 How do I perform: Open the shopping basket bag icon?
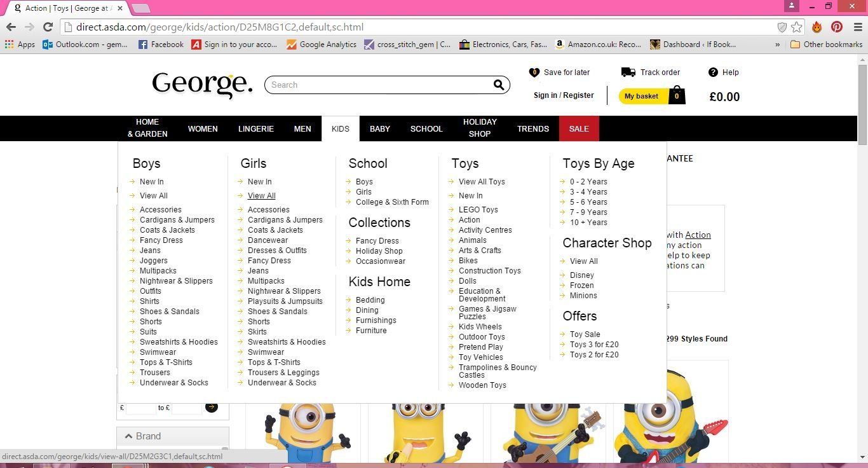pyautogui.click(x=677, y=95)
